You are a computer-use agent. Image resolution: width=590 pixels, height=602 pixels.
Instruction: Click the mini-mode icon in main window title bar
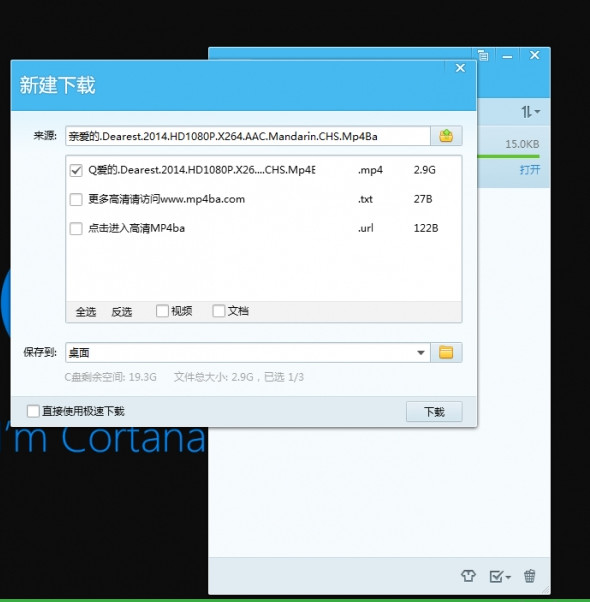(x=483, y=56)
